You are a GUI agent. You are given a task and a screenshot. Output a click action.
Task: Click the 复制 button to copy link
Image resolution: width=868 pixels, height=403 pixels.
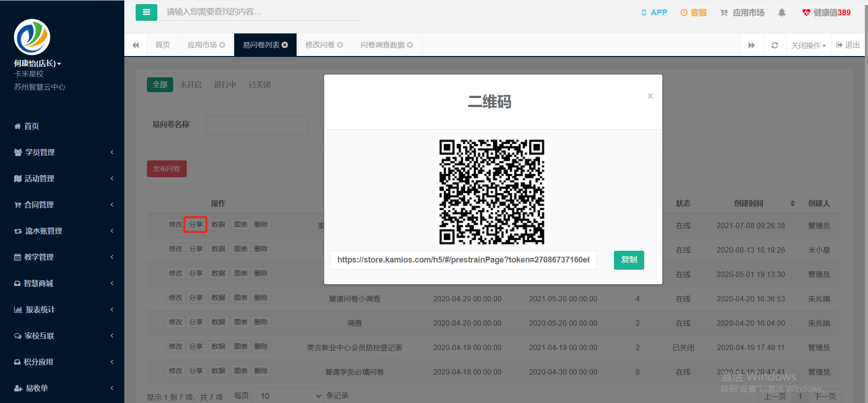tap(629, 260)
